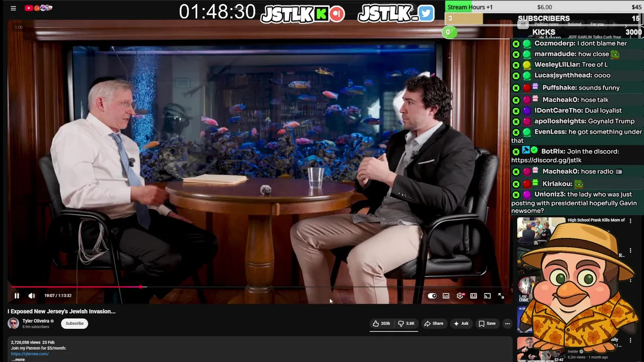This screenshot has width=644, height=362.
Task: Delete apollosheights' message with X icon
Action: point(516,121)
